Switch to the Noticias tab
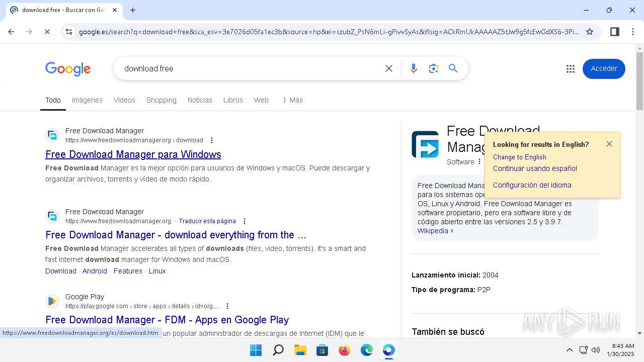Image resolution: width=644 pixels, height=362 pixels. click(x=200, y=100)
